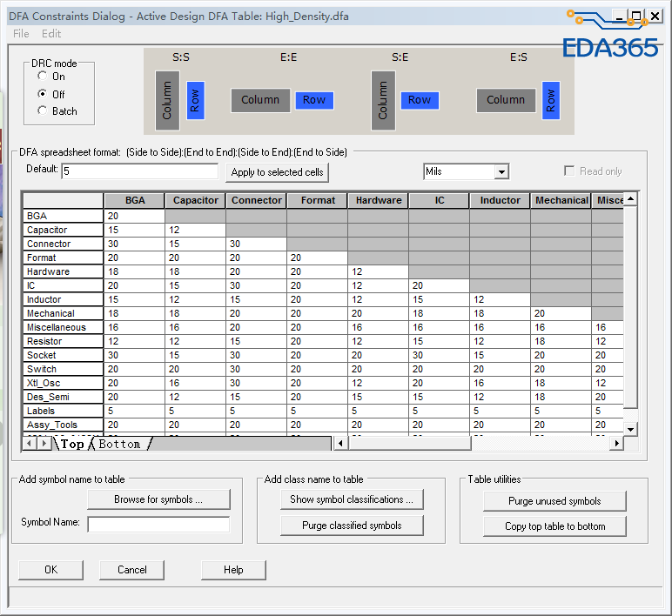This screenshot has width=672, height=616.
Task: Select the DRC mode Batch radio button
Action: pos(42,111)
